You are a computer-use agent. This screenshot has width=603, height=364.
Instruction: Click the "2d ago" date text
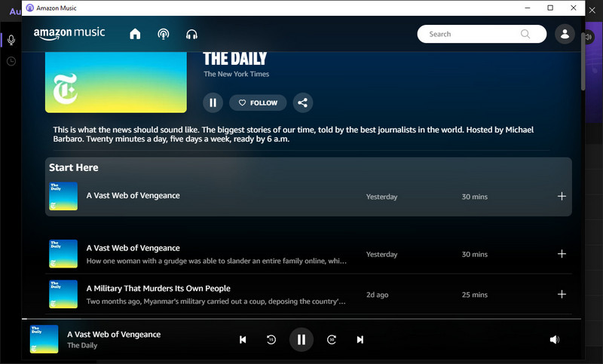pyautogui.click(x=378, y=295)
